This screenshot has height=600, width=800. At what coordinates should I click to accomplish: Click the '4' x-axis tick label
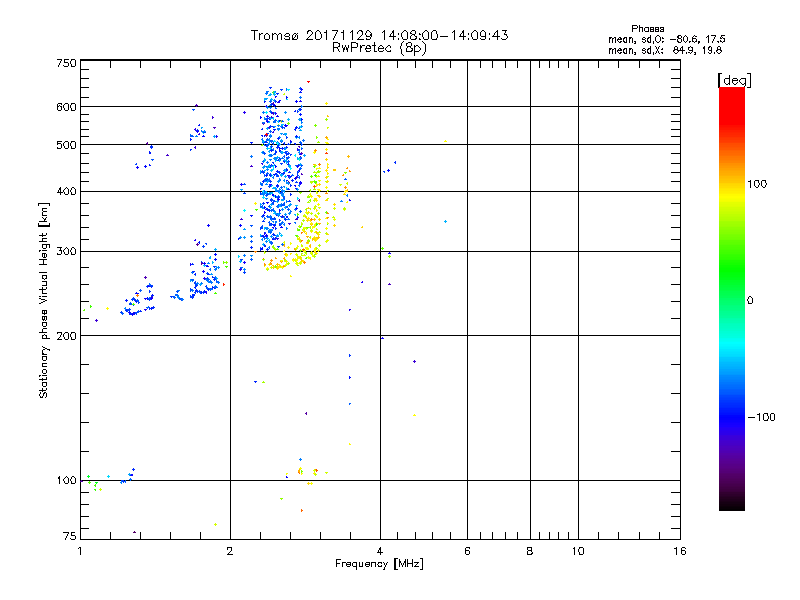(x=380, y=551)
